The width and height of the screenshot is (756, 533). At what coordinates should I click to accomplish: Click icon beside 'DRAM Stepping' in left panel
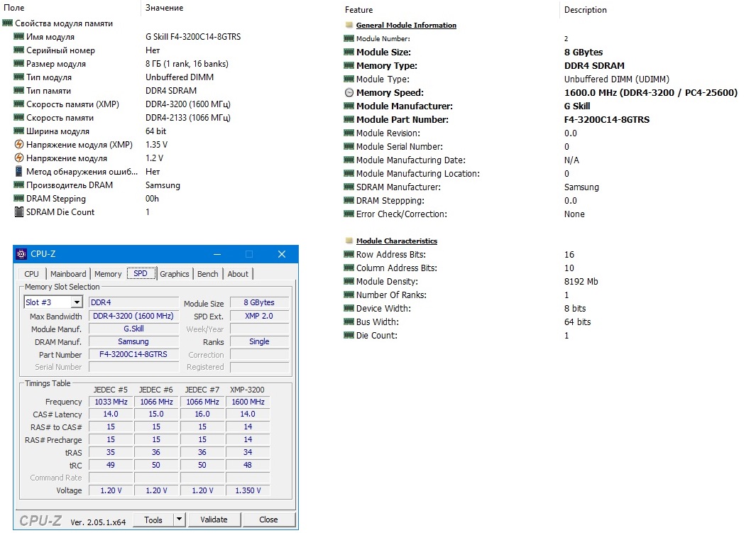tap(18, 199)
